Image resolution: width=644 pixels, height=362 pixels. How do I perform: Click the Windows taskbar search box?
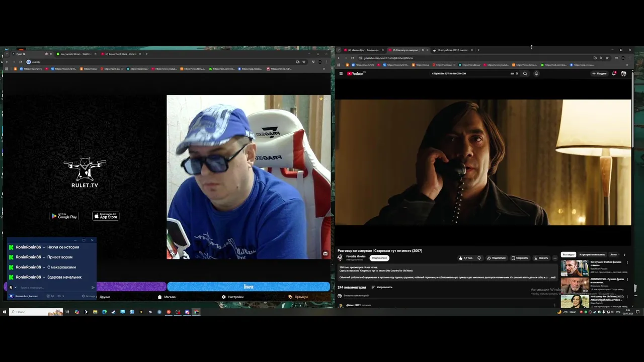(x=35, y=312)
